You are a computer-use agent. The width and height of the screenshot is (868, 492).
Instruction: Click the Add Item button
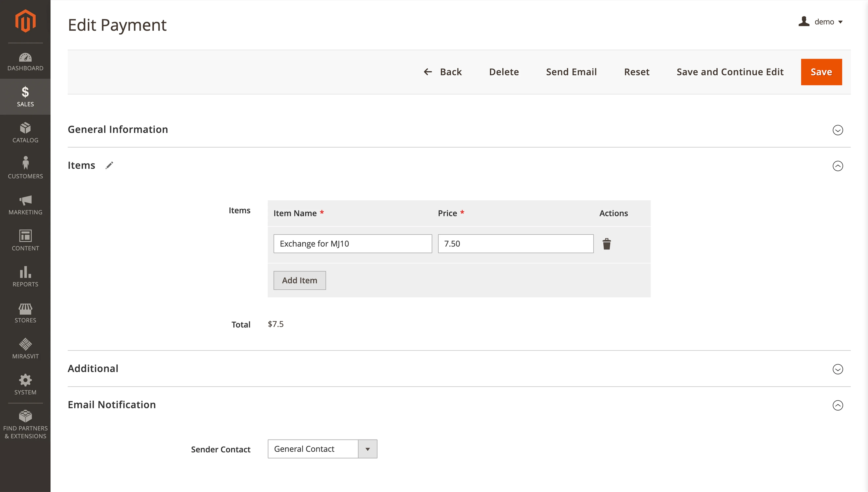point(299,280)
